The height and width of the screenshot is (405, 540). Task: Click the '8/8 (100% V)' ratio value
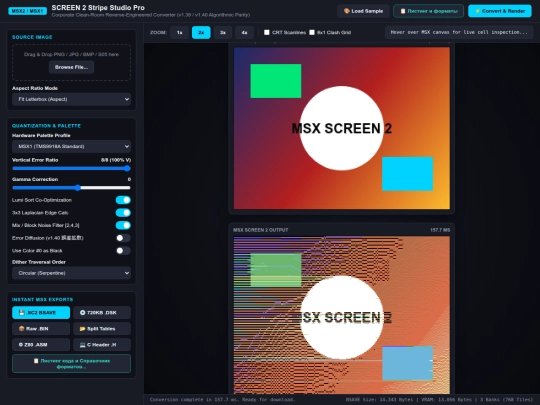point(116,160)
